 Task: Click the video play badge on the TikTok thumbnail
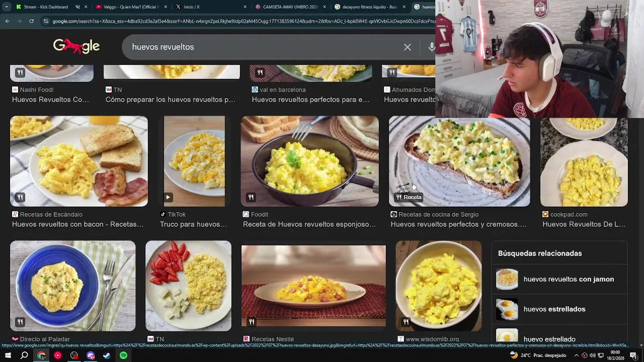[x=168, y=197]
